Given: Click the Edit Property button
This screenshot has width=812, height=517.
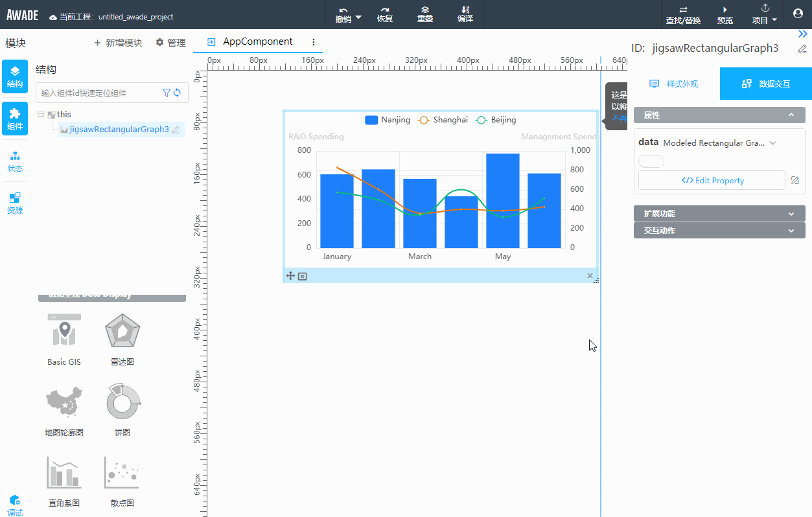Looking at the screenshot, I should pos(712,181).
